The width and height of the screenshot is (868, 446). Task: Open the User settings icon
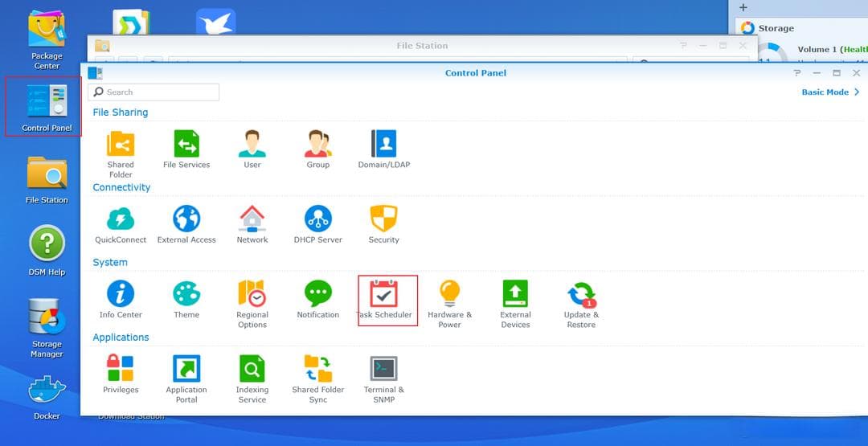tap(252, 149)
